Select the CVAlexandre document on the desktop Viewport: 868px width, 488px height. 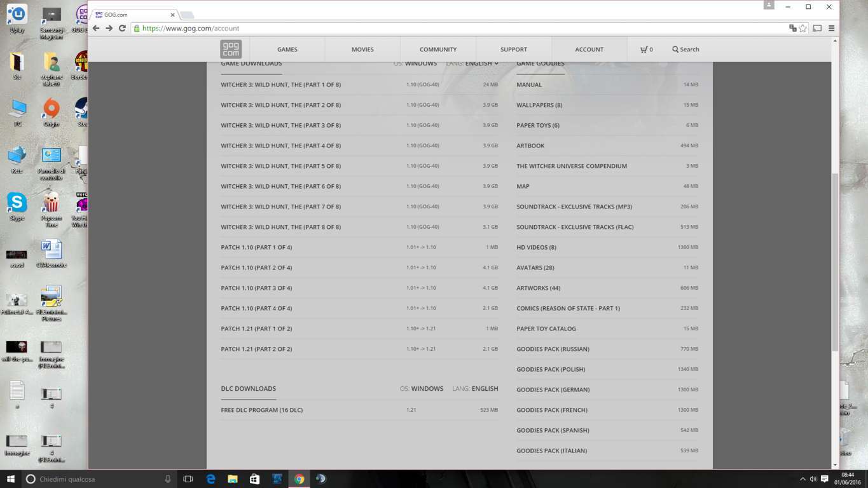(x=52, y=254)
